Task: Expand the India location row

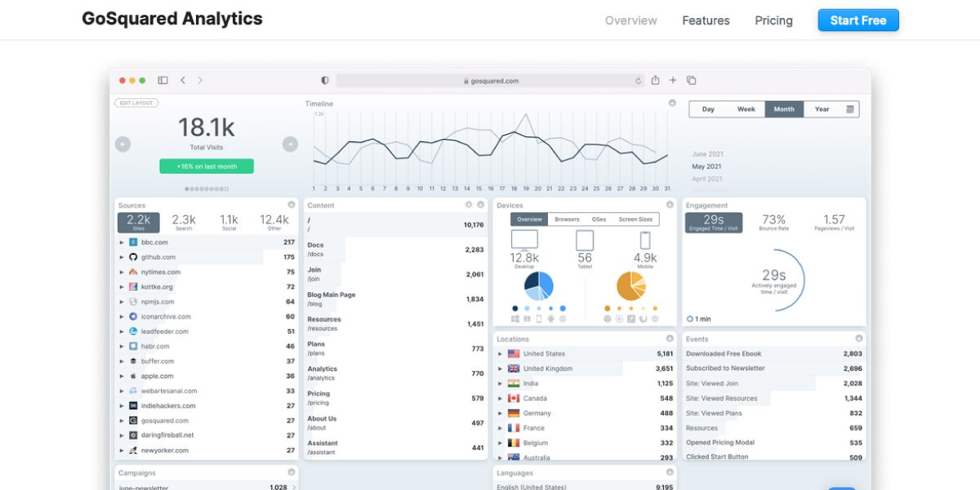Action: point(500,383)
